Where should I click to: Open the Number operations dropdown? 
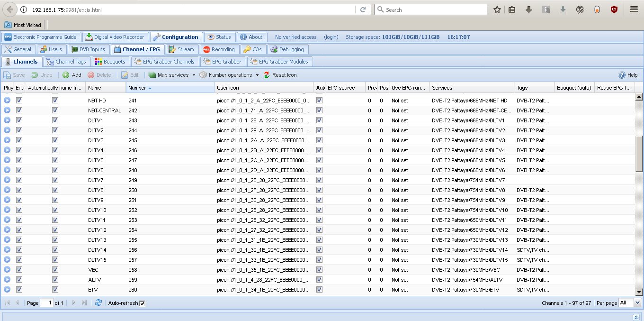coord(229,75)
